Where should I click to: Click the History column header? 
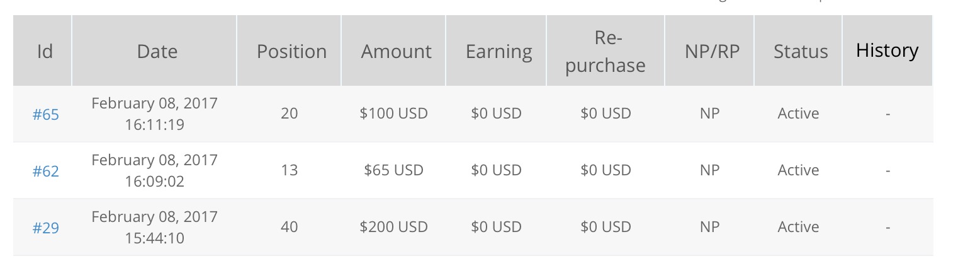(x=887, y=50)
